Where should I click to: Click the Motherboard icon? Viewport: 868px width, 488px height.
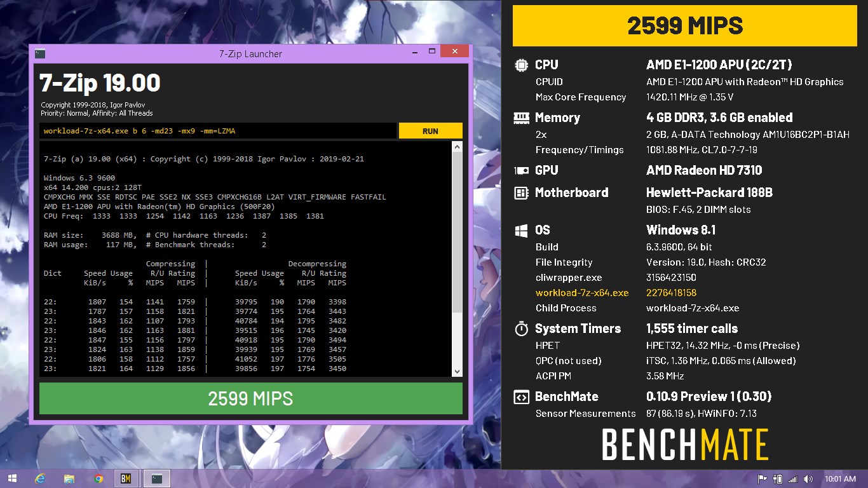coord(521,193)
